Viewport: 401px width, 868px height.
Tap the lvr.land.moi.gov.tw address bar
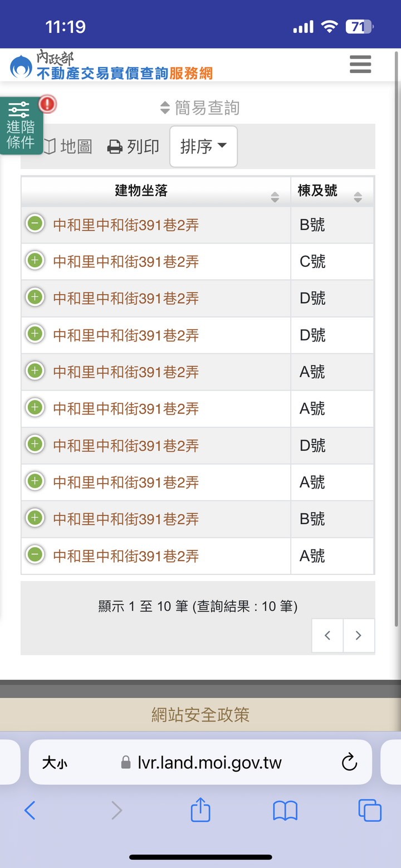coord(200,762)
